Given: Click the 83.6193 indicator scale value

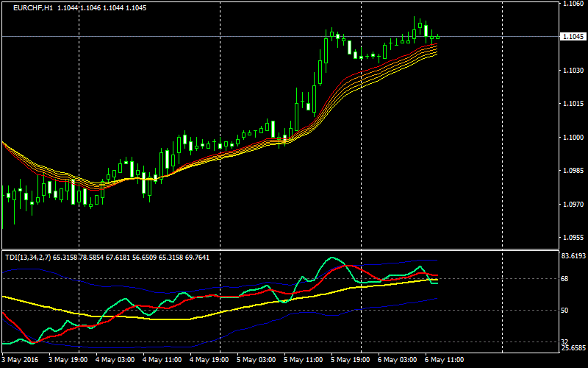Looking at the screenshot, I should (x=574, y=256).
